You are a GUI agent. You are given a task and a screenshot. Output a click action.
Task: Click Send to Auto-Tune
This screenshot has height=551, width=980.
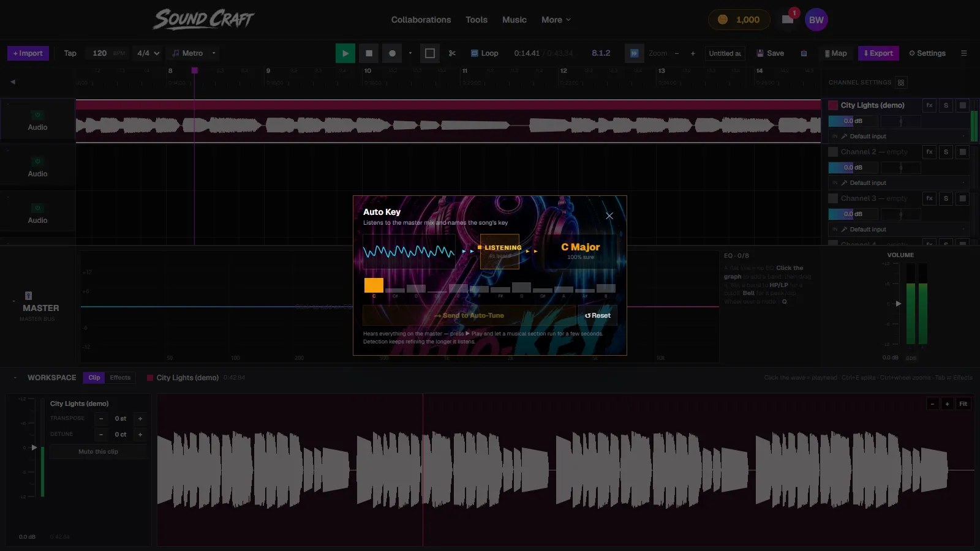[x=469, y=315]
